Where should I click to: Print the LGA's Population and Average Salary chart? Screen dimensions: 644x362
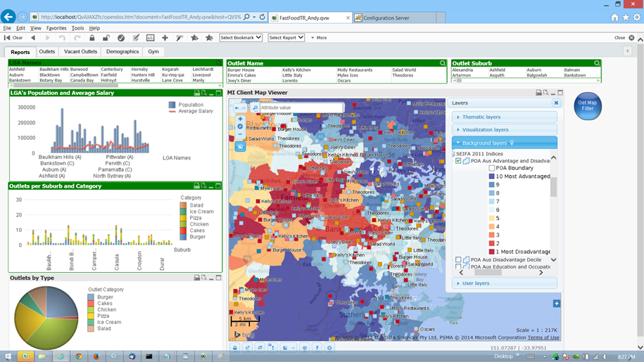click(x=196, y=93)
